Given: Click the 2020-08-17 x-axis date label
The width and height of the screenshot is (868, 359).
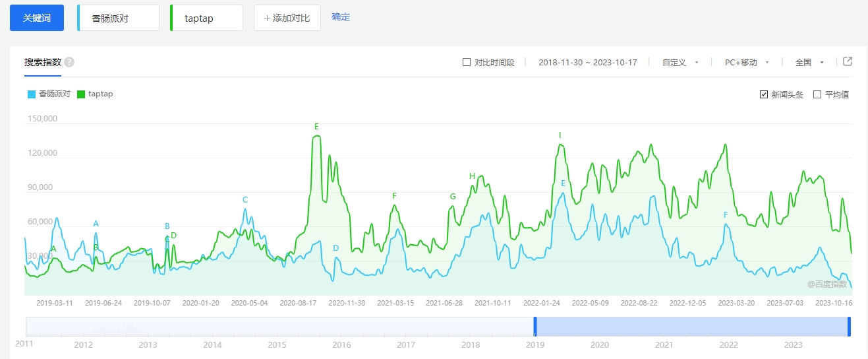Looking at the screenshot, I should click(x=298, y=303).
